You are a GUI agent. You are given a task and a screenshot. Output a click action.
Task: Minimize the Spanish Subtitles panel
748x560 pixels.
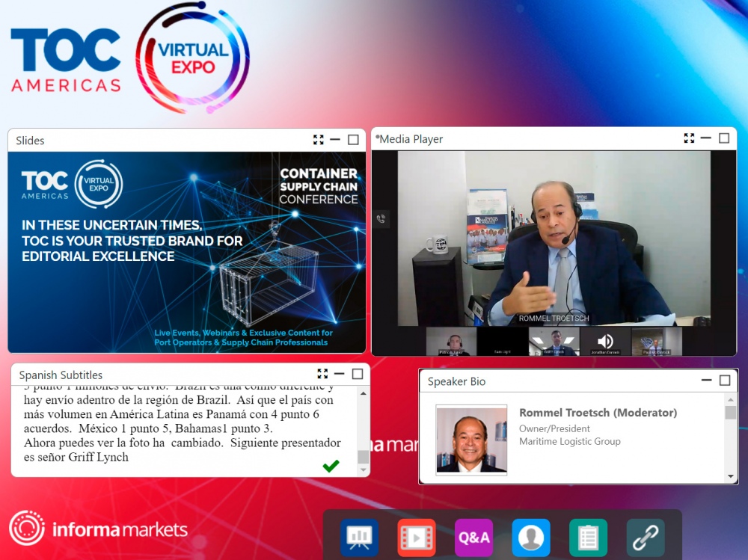coord(339,374)
